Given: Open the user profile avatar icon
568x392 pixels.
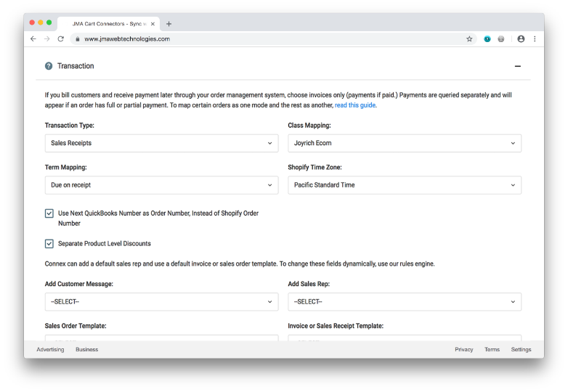Looking at the screenshot, I should click(521, 38).
